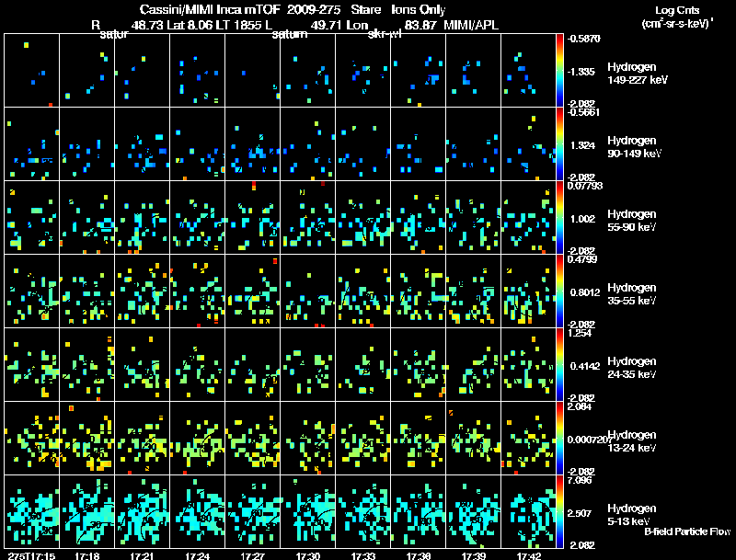This screenshot has height=560, width=736.
Task: Click the 1.324 colorbar value
Action: click(x=582, y=145)
